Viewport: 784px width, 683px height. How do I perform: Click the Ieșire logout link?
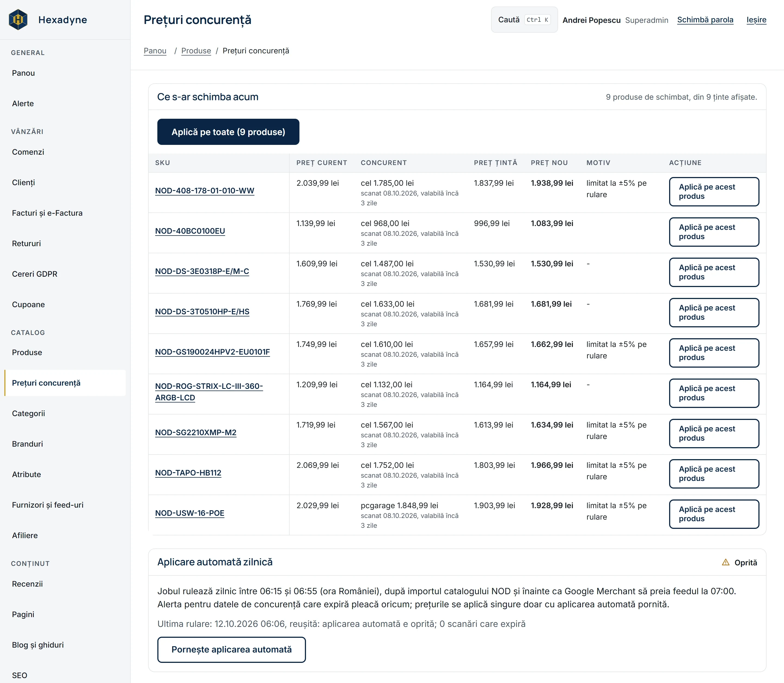coord(756,20)
